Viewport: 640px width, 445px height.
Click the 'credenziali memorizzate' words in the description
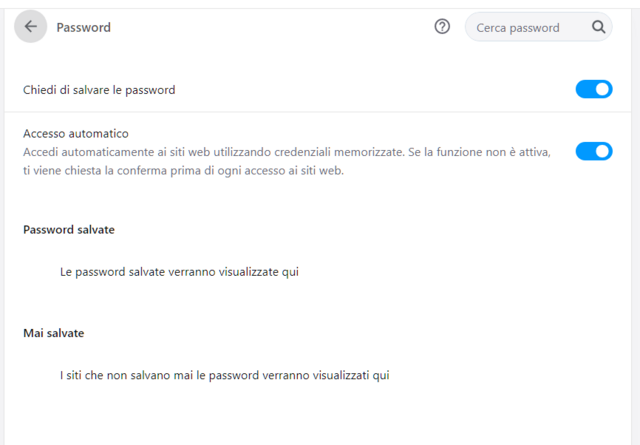pos(338,152)
